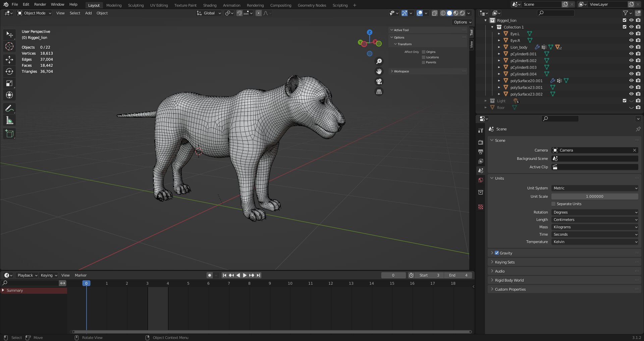
Task: Toggle the Separate Units checkbox
Action: [x=553, y=204]
